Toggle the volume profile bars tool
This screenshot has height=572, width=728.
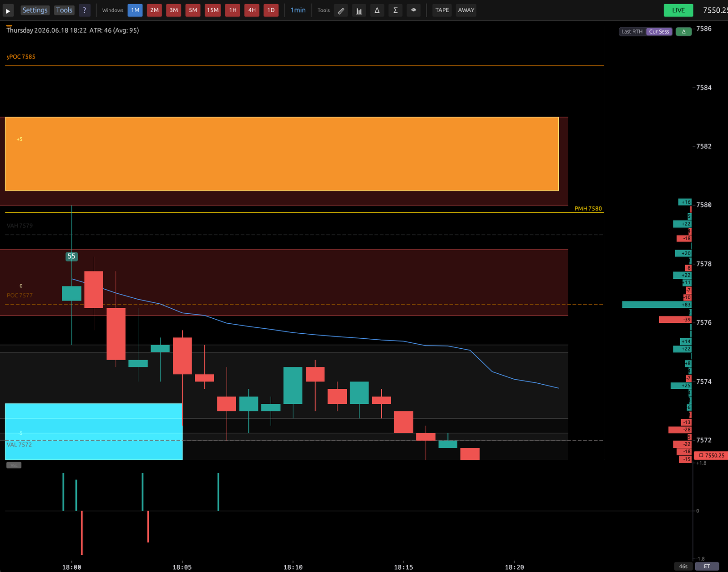(359, 10)
